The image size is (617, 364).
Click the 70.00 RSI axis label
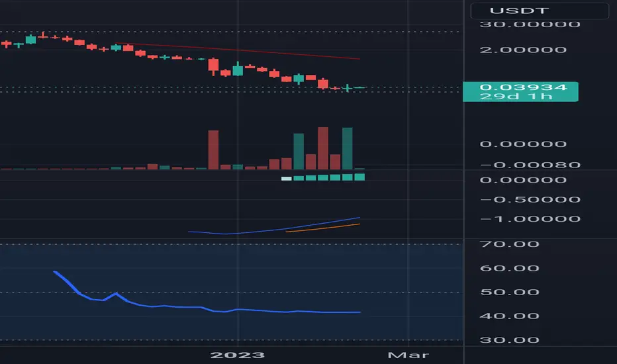click(510, 244)
